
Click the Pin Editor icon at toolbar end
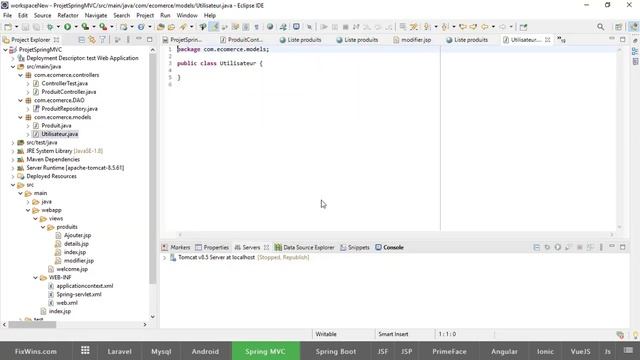(524, 27)
